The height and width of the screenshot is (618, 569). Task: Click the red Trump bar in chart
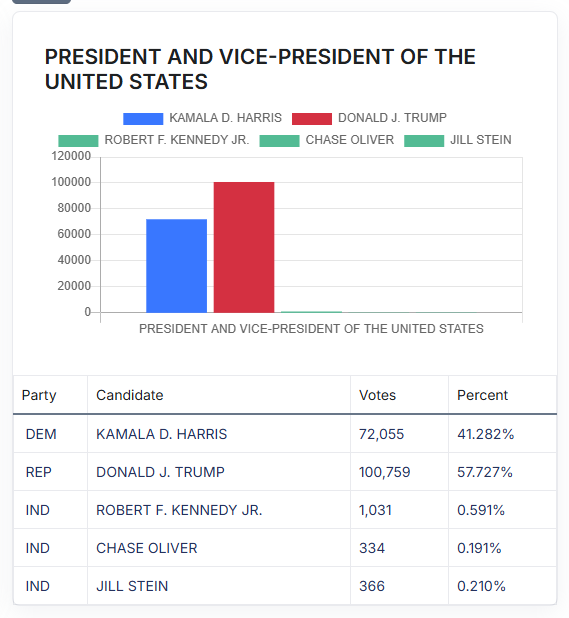(244, 248)
